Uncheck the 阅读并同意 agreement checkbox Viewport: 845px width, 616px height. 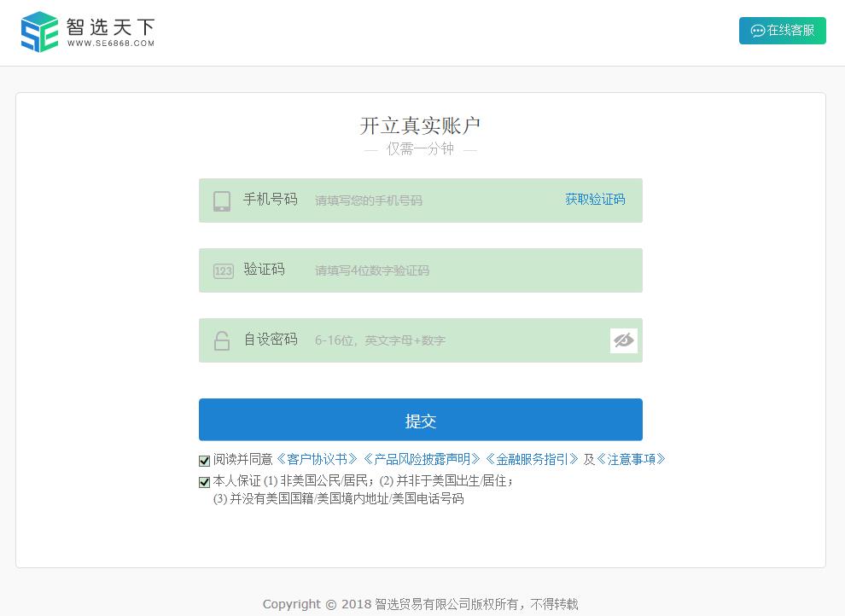point(205,461)
